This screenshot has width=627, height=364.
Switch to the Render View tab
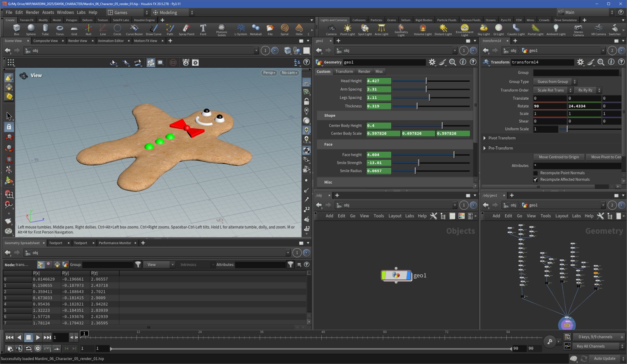(x=77, y=41)
